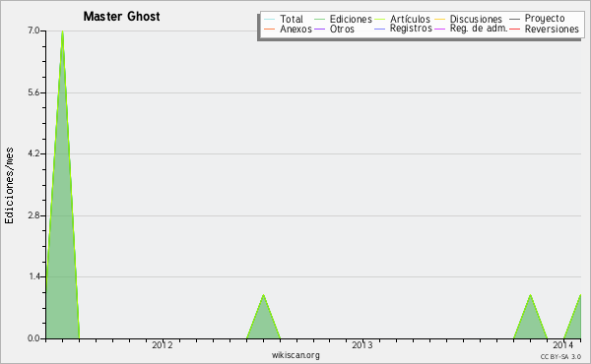The width and height of the screenshot is (591, 364).
Task: Click the red line swatch beside Reversiones
Action: coord(514,29)
